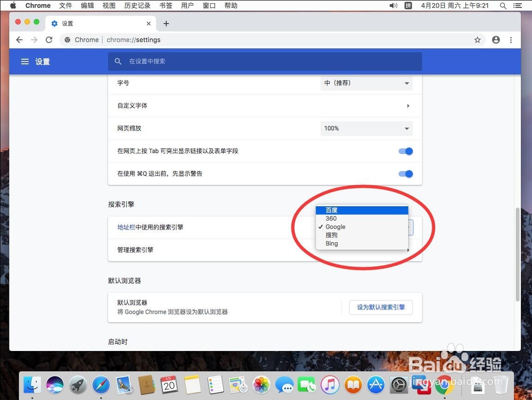Image resolution: width=532 pixels, height=400 pixels.
Task: Select 搜狗 in the search engine list
Action: pos(362,235)
